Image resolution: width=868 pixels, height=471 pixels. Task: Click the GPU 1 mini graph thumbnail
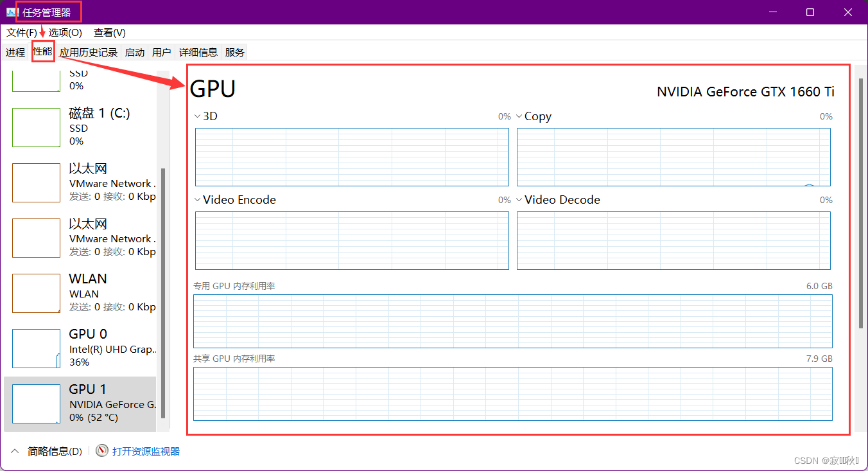(36, 404)
